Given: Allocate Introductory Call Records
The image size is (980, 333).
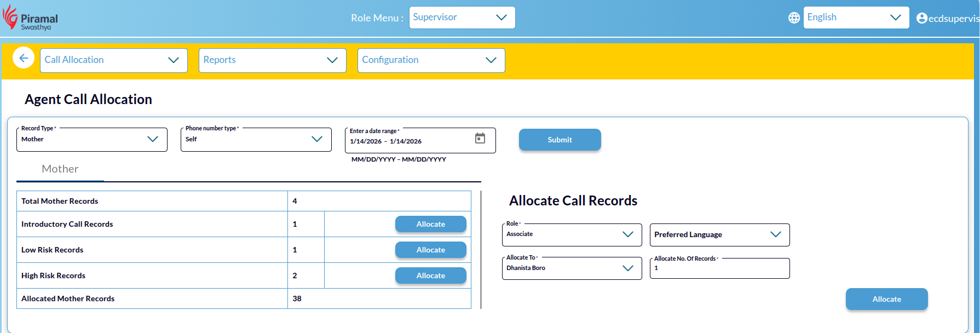Looking at the screenshot, I should [x=430, y=224].
